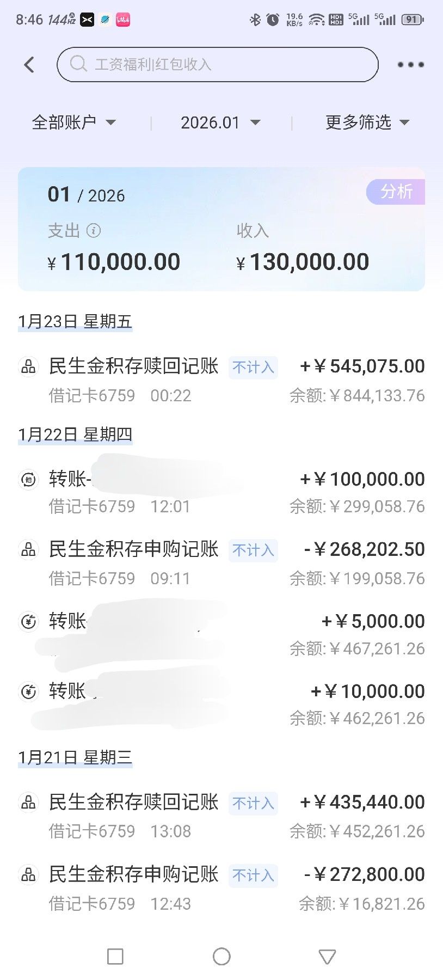The width and height of the screenshot is (443, 980).
Task: Tap the info icon beside 支出
Action: point(94,231)
